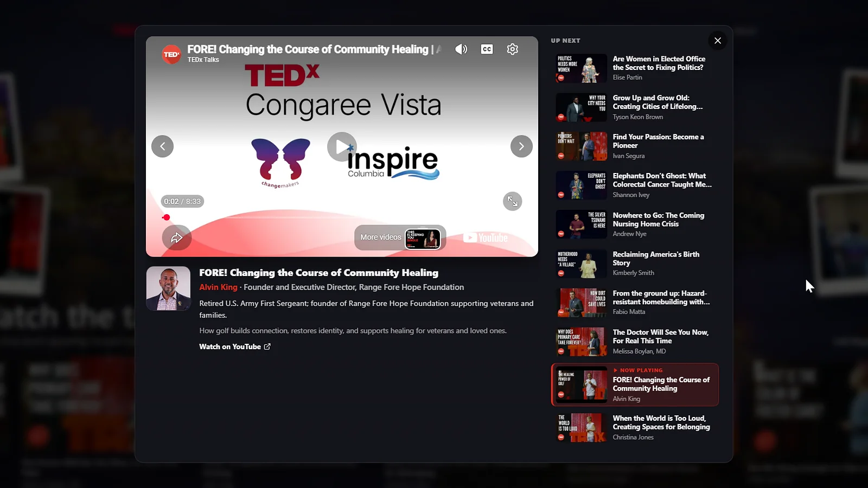The image size is (868, 488).
Task: Click the 'FORE! Changing the Course' heading below the player
Action: 318,273
